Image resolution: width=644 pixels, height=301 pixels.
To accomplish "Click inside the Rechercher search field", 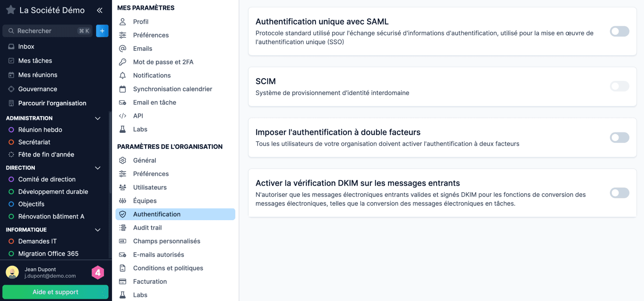I will click(47, 31).
